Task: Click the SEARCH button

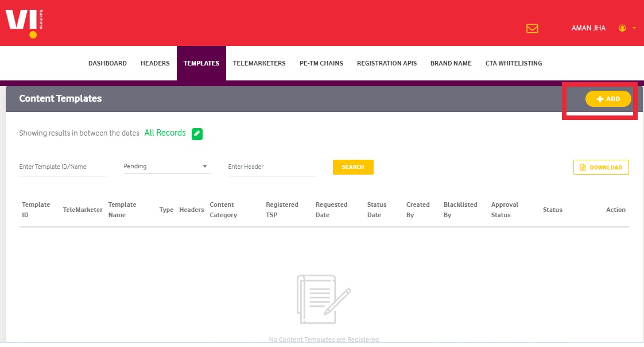Action: click(x=353, y=167)
